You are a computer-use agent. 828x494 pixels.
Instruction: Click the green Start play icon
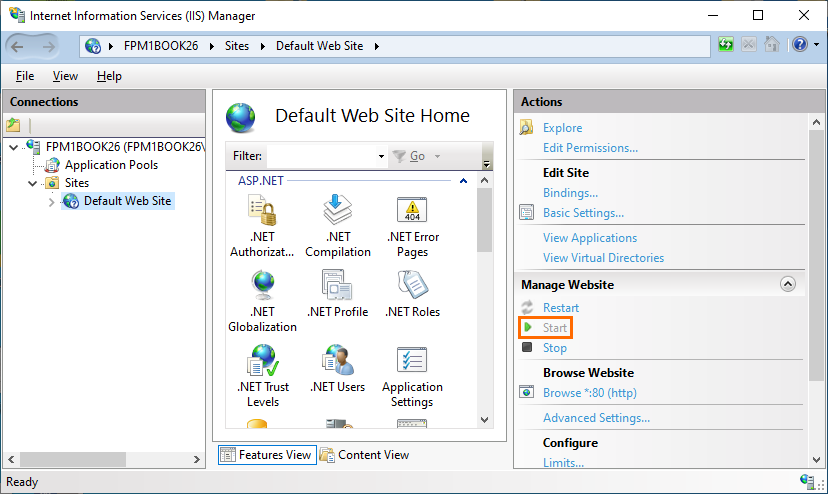pyautogui.click(x=528, y=328)
